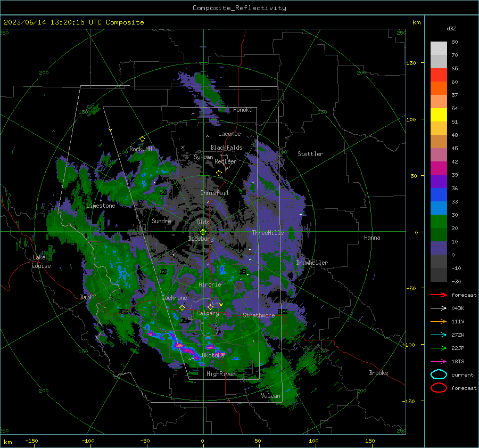
Task: Click the Brooks town label
Action: click(378, 373)
